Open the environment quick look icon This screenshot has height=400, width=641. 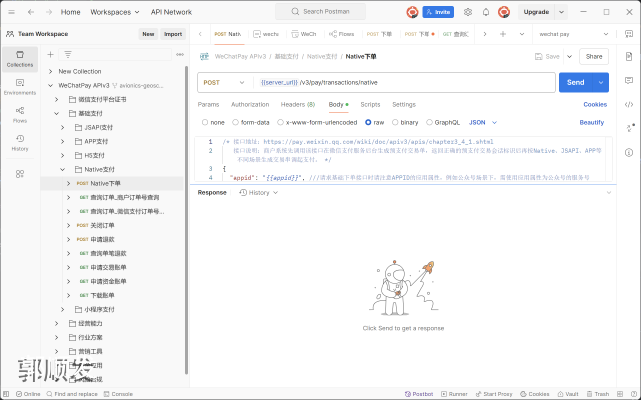629,34
